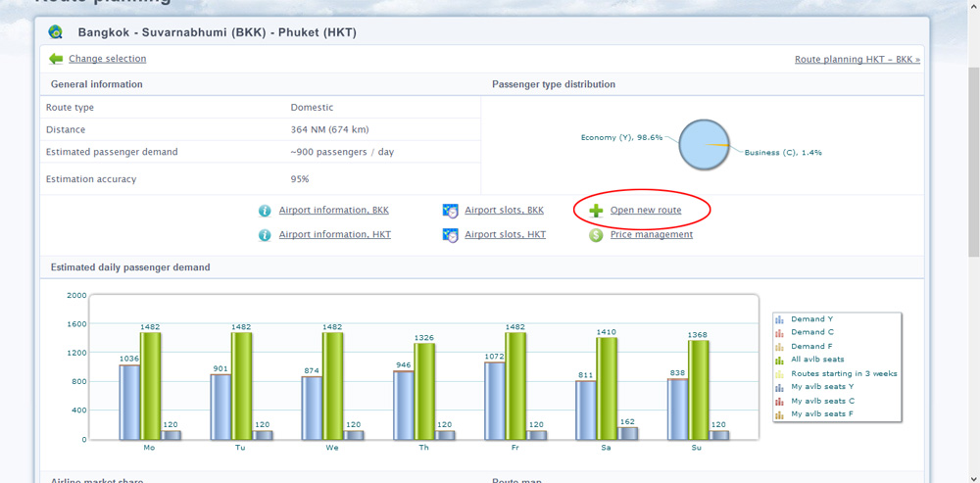
Task: Go to Route planning HKT – BKK
Action: tap(857, 60)
